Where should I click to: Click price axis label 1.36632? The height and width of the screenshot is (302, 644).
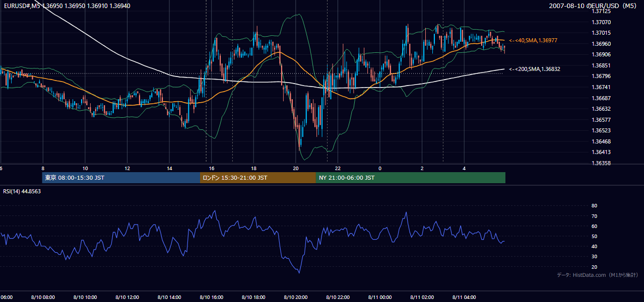pos(601,109)
